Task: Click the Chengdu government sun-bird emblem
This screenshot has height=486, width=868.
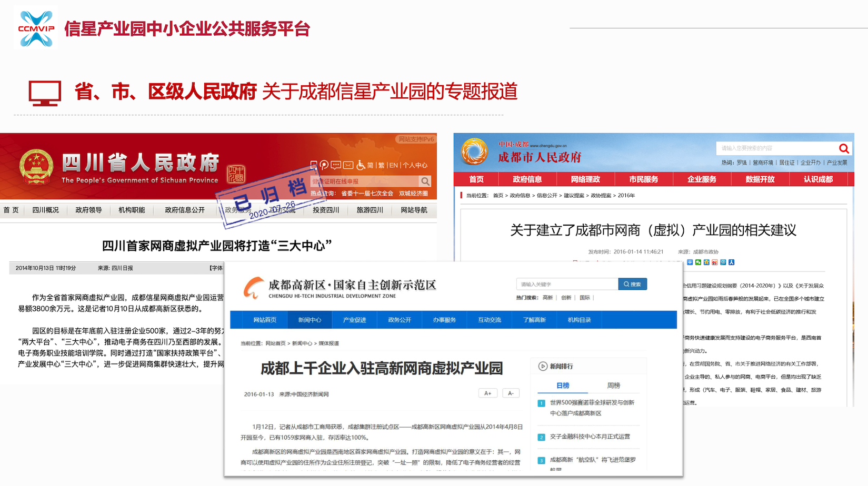Action: [x=474, y=151]
